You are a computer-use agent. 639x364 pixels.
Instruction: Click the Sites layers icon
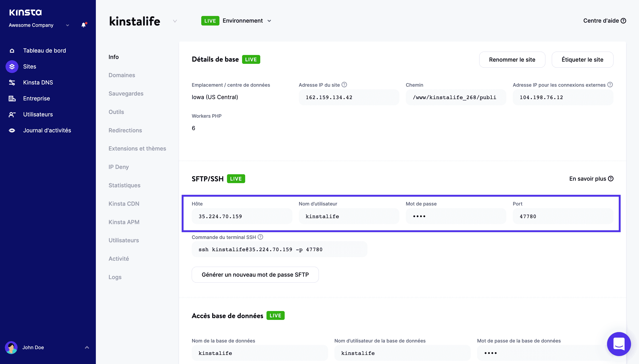coord(12,67)
